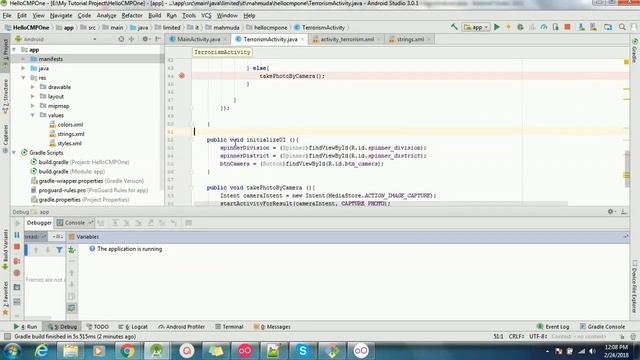Screen dimensions: 640x360
Task: Open the Gradle Console
Action: tap(602, 327)
